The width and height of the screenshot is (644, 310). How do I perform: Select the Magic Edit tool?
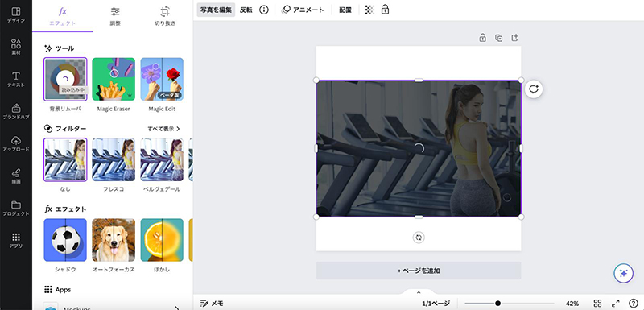(162, 79)
